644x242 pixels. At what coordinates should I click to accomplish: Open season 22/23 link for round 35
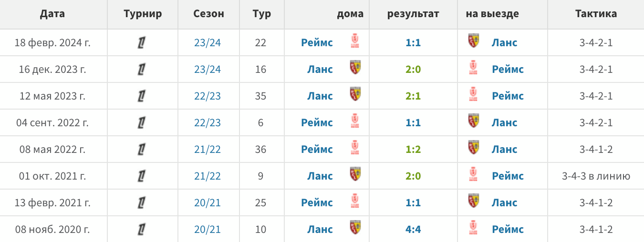pos(208,96)
